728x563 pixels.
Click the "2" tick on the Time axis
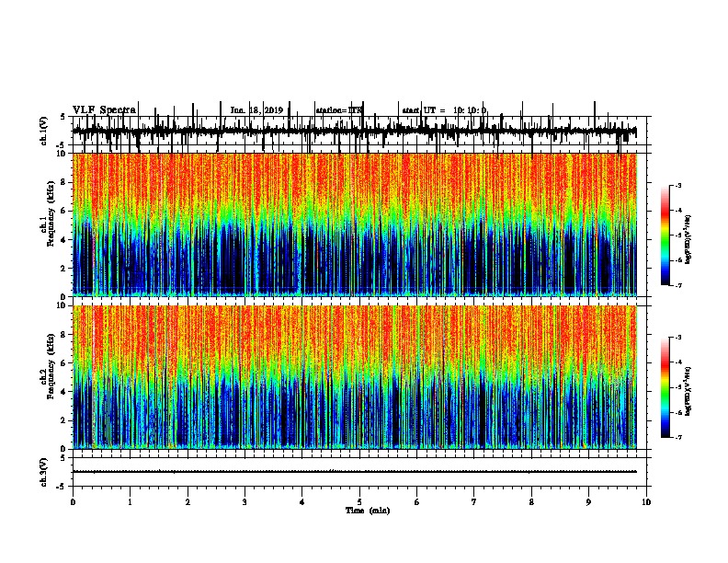coord(188,502)
